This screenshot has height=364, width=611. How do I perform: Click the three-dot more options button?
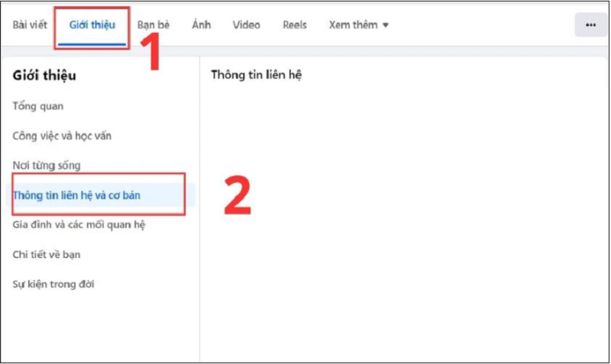tap(590, 25)
